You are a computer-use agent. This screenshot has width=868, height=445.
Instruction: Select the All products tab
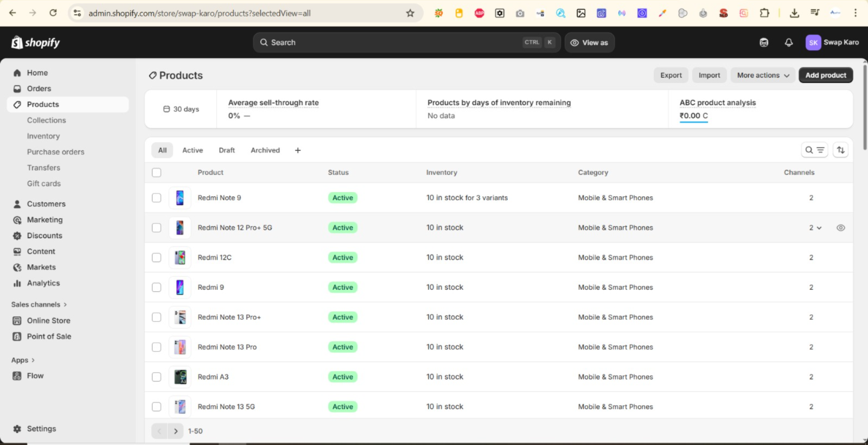click(162, 150)
